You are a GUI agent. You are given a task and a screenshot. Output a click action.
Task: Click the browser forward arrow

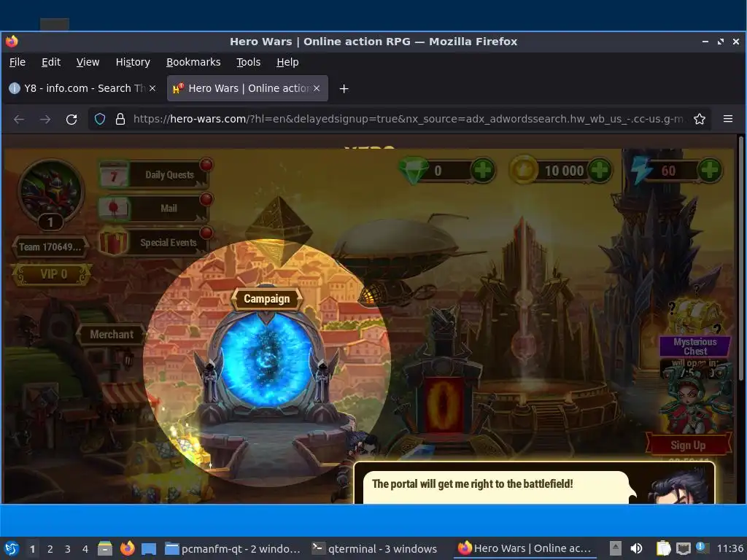[x=45, y=119]
